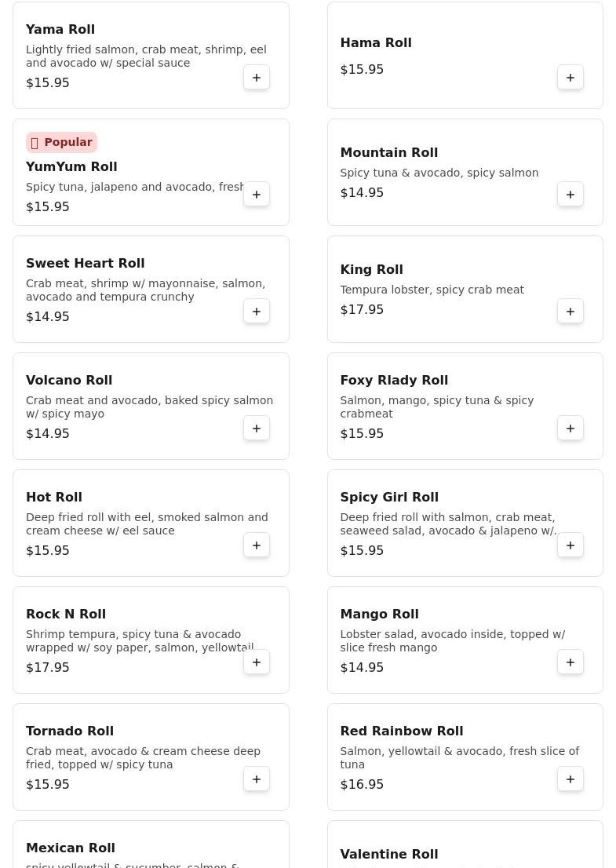This screenshot has height=868, width=616.
Task: Add Sweet Heart Roll to cart
Action: click(x=257, y=312)
